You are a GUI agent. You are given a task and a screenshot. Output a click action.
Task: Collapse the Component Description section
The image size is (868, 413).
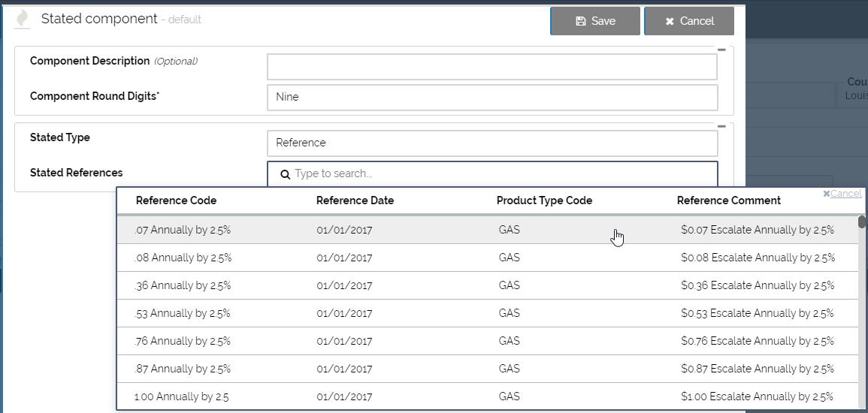721,50
